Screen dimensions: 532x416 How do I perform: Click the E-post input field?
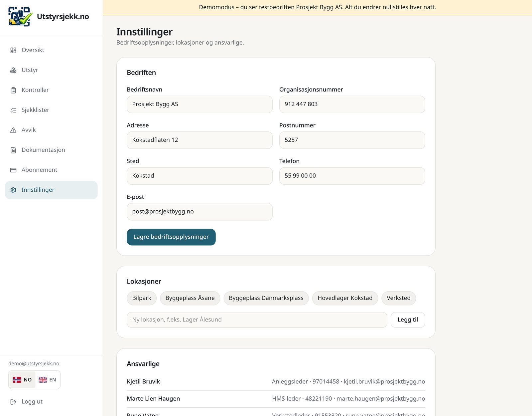[199, 212]
